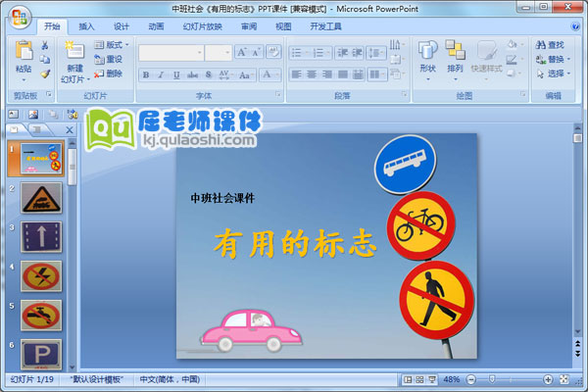The image size is (588, 392).
Task: Open the 设计 Design ribbon tab
Action: [122, 26]
